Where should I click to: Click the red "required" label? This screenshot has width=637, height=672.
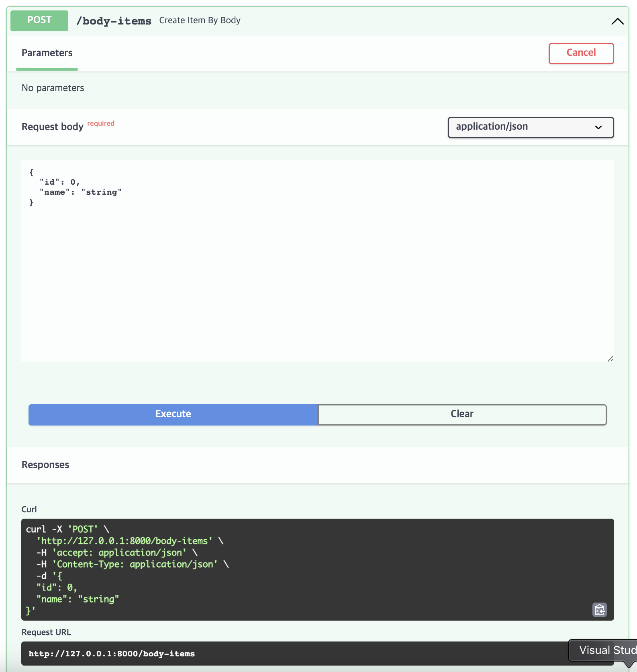[x=101, y=123]
